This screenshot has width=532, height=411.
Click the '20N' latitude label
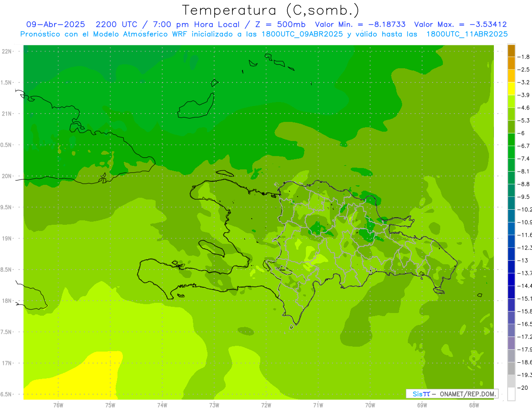click(7, 176)
